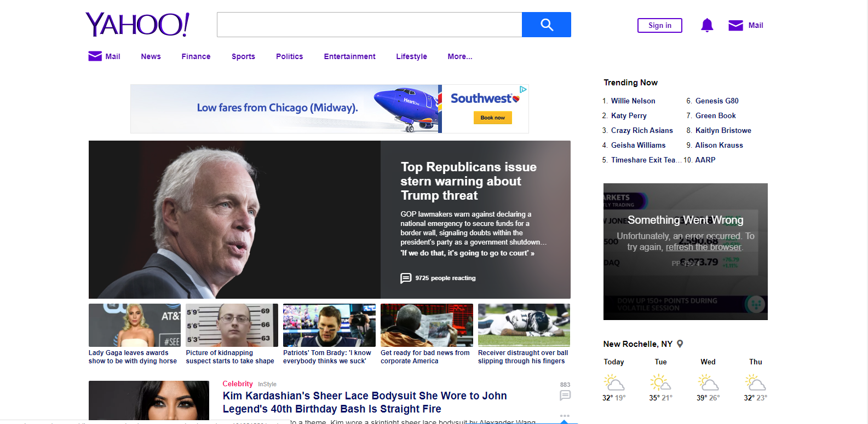Click Today weather partly cloudy icon
Image resolution: width=868 pixels, height=424 pixels.
(614, 382)
